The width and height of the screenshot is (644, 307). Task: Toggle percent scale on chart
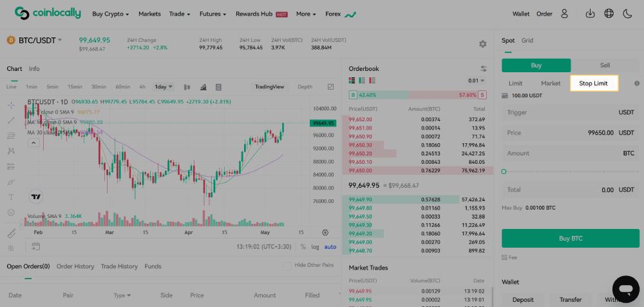coord(303,247)
